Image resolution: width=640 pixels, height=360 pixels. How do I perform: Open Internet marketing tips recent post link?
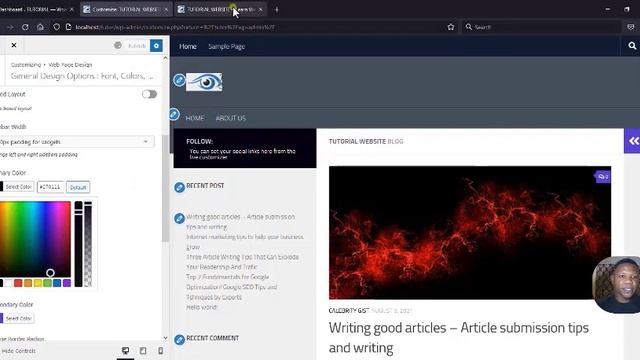pyautogui.click(x=245, y=242)
